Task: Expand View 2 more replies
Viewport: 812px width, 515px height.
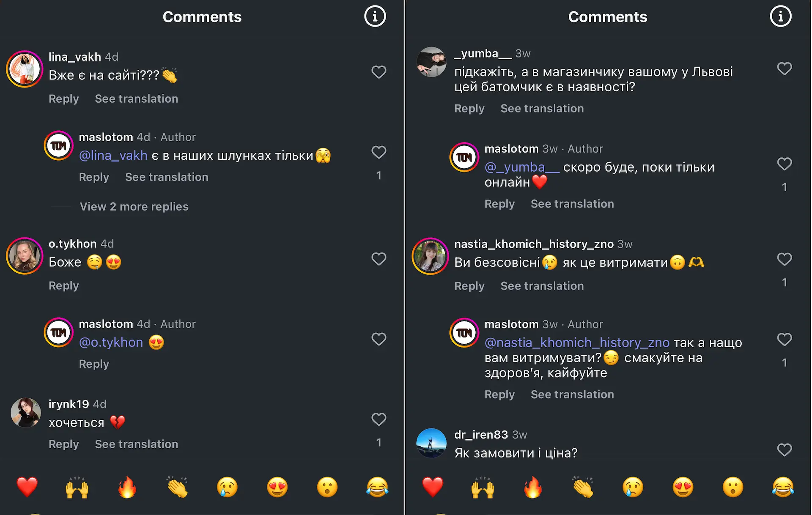Action: (x=134, y=206)
